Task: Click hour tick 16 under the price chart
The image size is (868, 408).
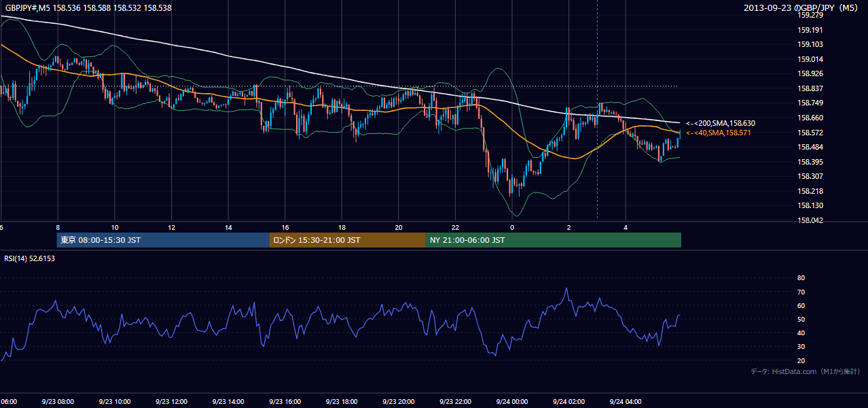Action: click(x=285, y=227)
